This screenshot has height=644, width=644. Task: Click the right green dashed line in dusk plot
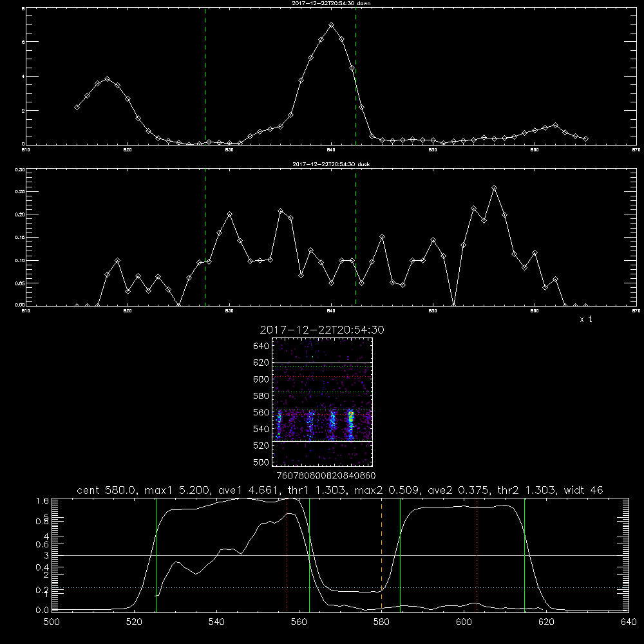coord(355,237)
